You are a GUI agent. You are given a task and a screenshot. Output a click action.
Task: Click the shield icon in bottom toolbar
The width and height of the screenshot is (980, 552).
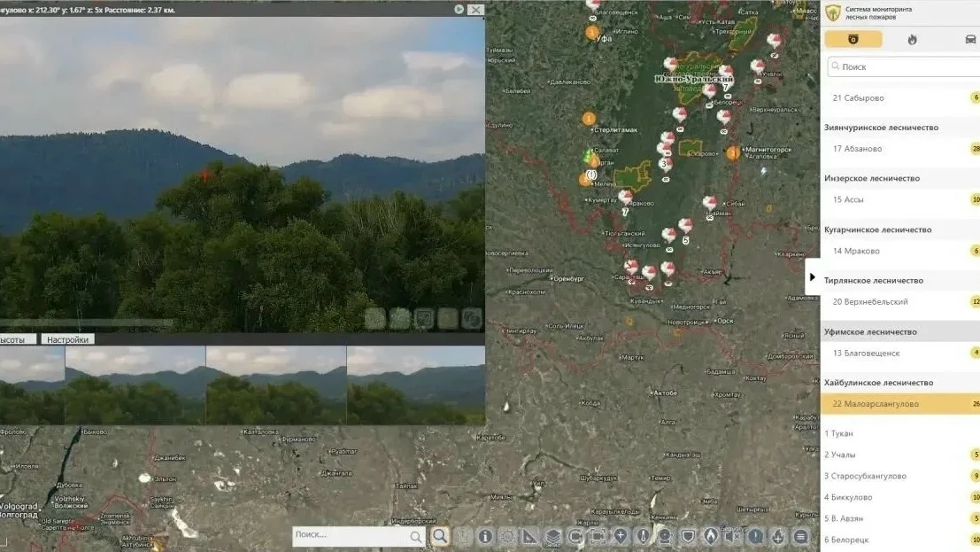[688, 536]
